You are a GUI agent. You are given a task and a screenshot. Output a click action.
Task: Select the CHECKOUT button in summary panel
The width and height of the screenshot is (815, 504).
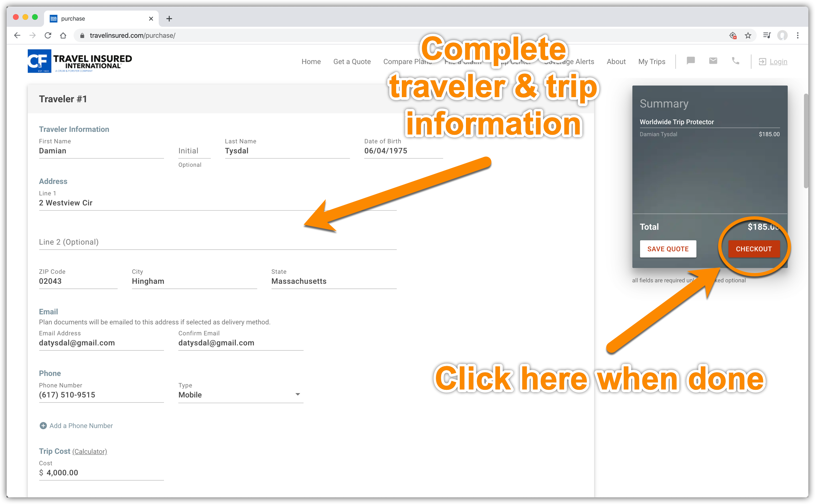753,249
